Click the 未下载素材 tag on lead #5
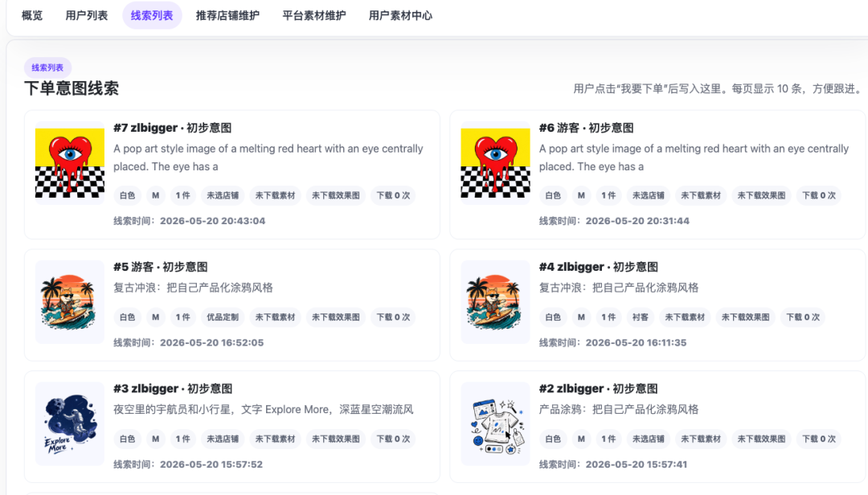 click(x=275, y=317)
